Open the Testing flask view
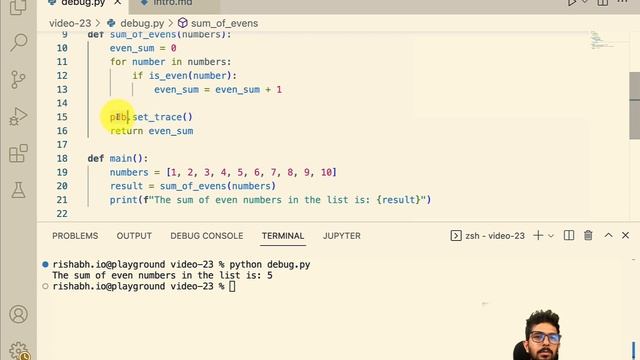The image size is (640, 360). (18, 190)
